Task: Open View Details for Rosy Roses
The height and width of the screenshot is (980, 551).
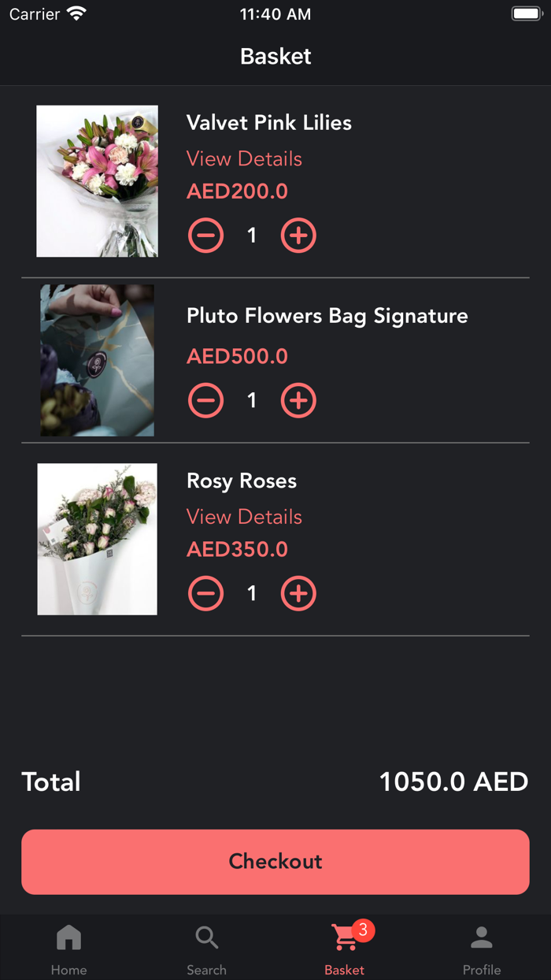Action: click(244, 517)
